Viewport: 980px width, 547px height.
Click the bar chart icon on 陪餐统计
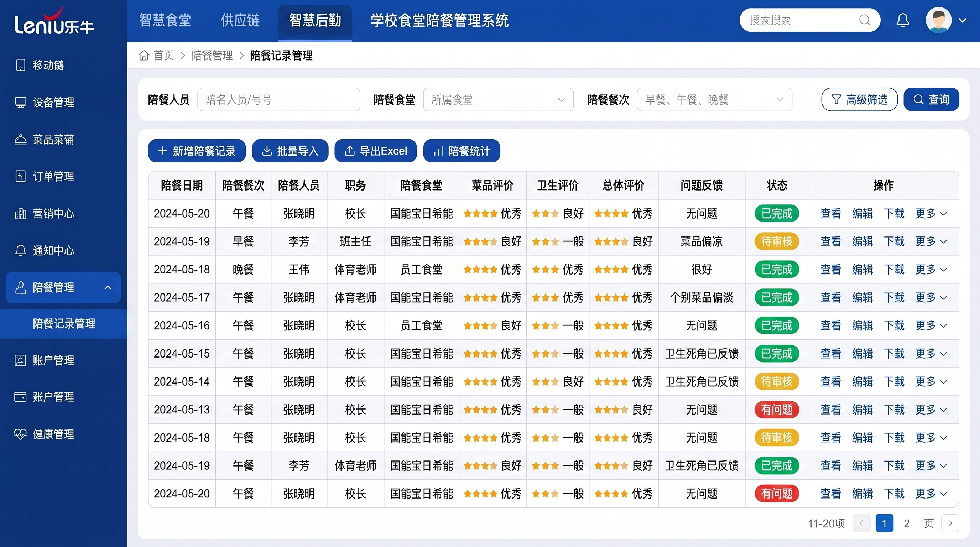pyautogui.click(x=438, y=151)
